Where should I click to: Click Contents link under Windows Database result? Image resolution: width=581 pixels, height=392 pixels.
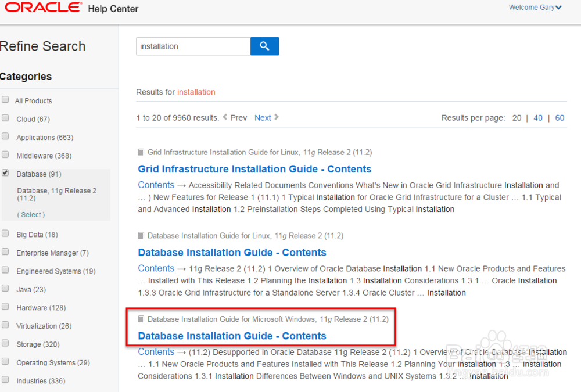tap(156, 351)
